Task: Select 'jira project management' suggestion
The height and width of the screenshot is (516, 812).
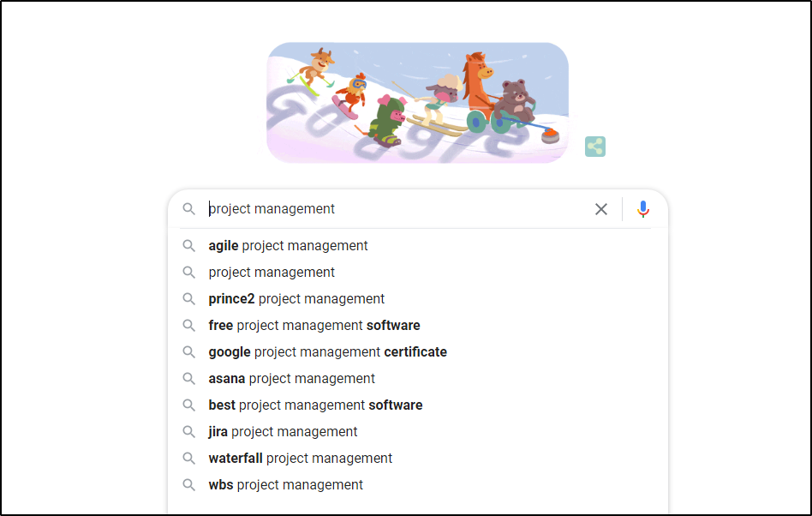Action: tap(283, 432)
